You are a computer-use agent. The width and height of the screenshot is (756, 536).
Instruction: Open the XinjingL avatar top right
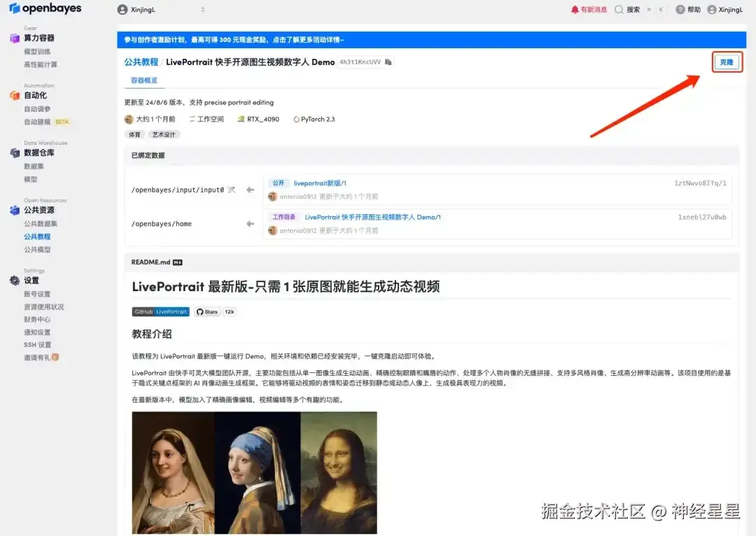point(712,10)
